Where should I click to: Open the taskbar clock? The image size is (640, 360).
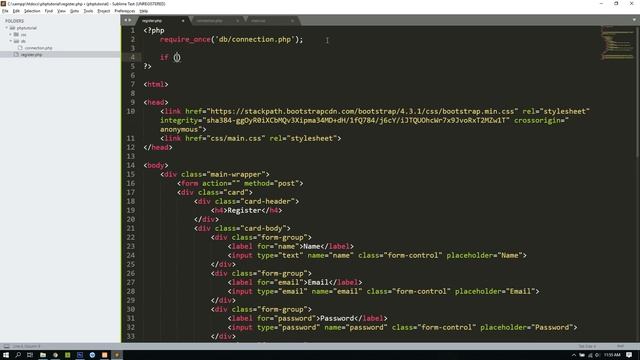click(612, 355)
